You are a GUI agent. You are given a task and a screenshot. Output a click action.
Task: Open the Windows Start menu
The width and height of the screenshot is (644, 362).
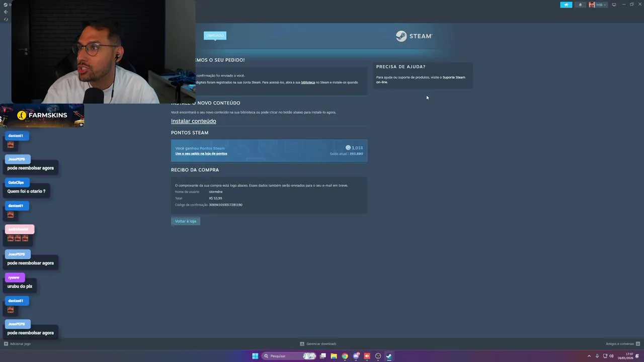[x=255, y=356]
